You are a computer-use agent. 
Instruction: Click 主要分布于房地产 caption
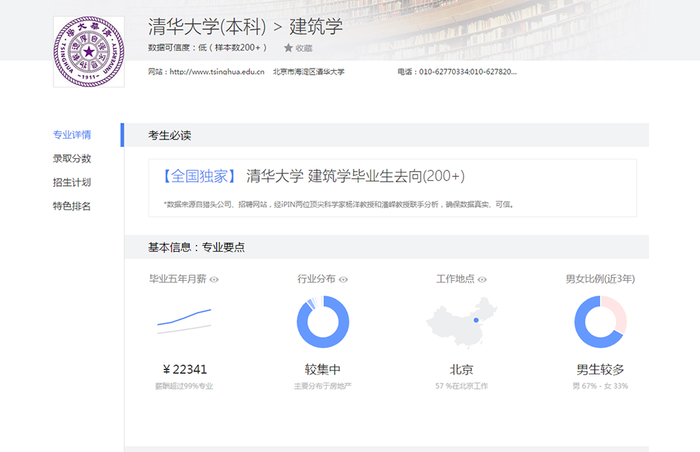(323, 386)
